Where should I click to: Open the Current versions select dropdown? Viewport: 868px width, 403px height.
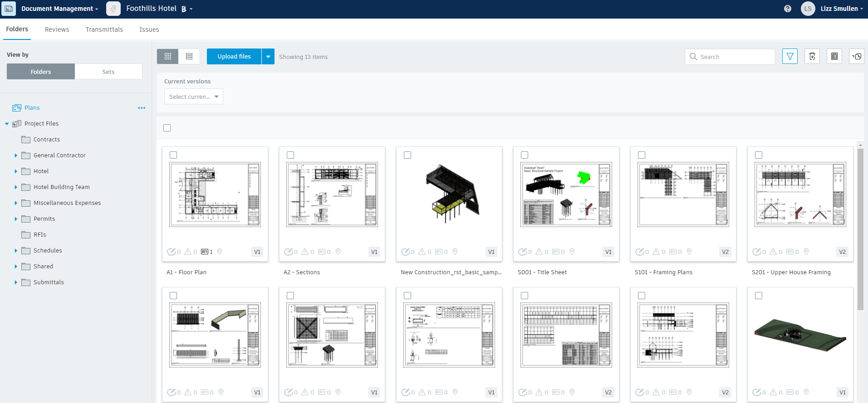coord(194,97)
